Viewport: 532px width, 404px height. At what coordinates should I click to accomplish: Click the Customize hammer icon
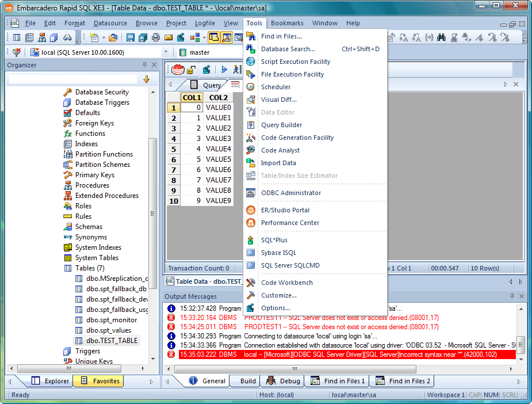point(251,295)
